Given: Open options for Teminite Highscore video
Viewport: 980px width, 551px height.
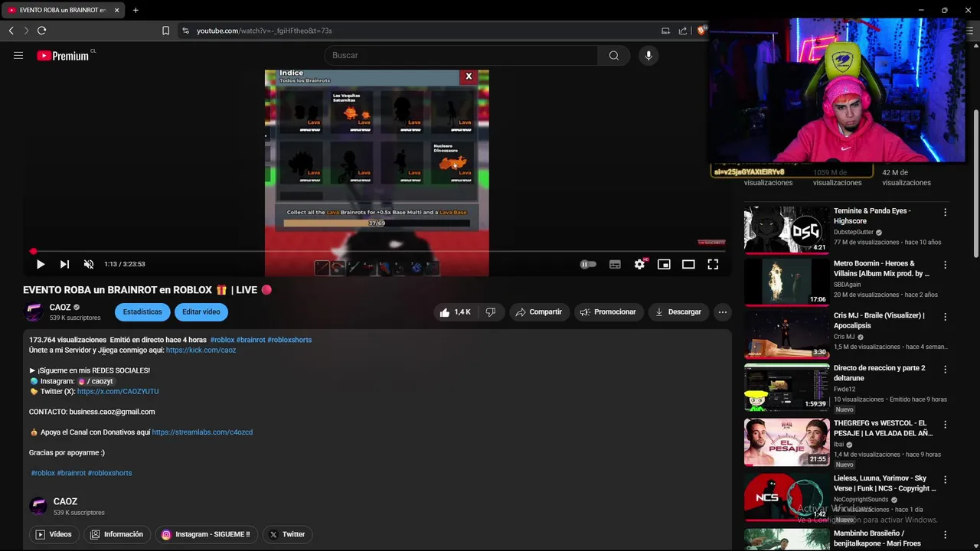Looking at the screenshot, I should 945,212.
